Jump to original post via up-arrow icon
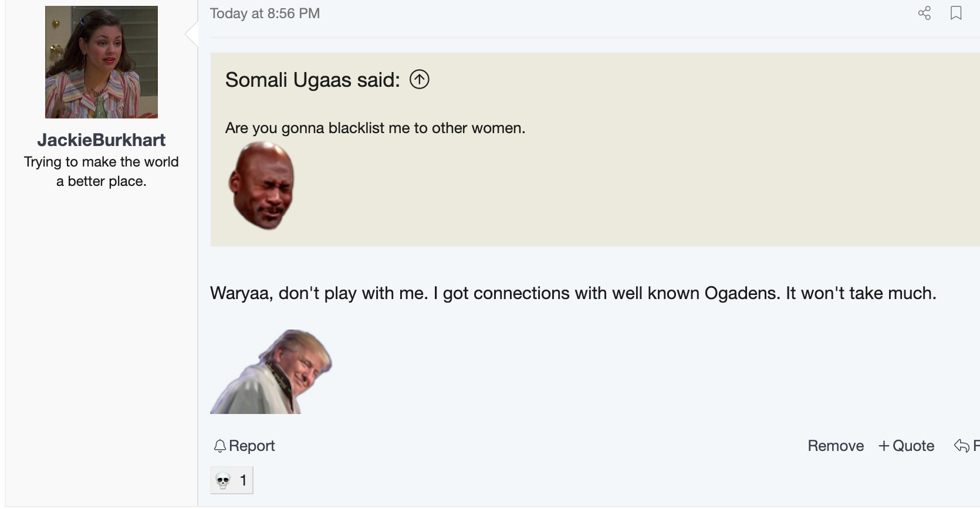Screen dimensions: 980x509 pos(419,79)
